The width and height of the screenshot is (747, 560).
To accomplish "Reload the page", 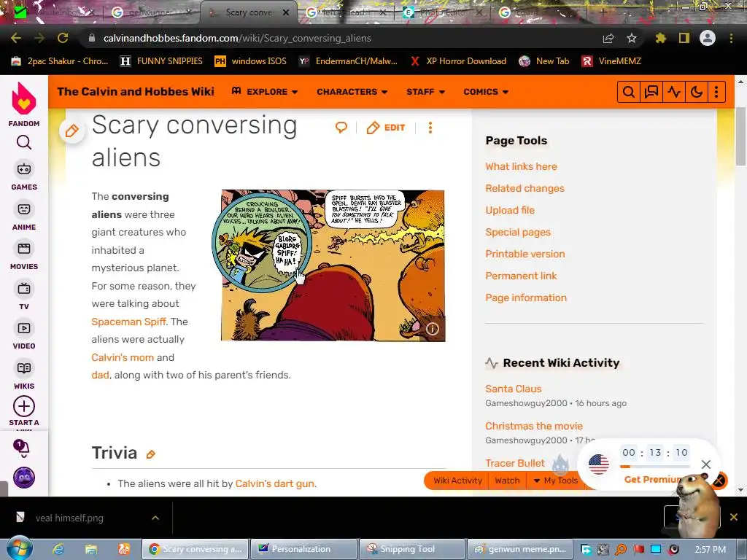I will point(63,38).
